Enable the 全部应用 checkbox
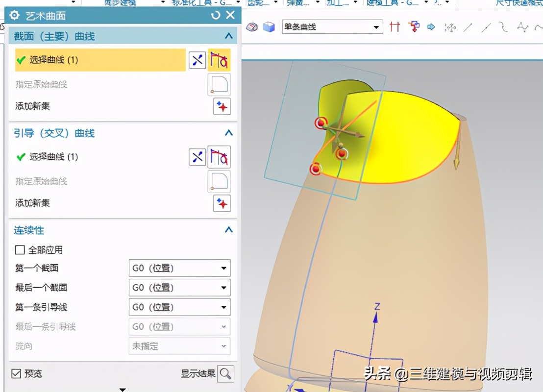 click(20, 250)
